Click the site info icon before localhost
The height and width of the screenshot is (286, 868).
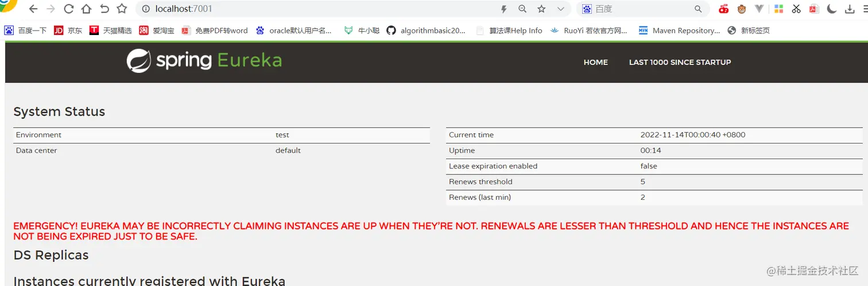146,9
